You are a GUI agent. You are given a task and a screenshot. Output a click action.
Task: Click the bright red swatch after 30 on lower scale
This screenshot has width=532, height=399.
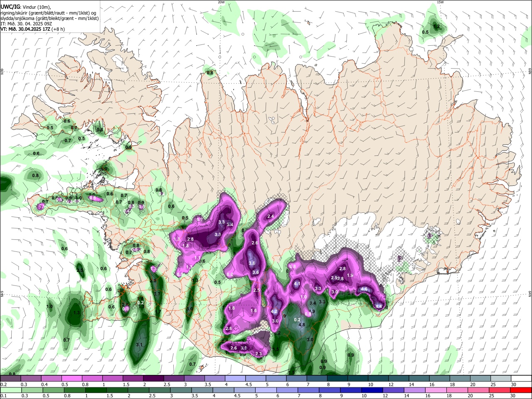[x=521, y=390]
